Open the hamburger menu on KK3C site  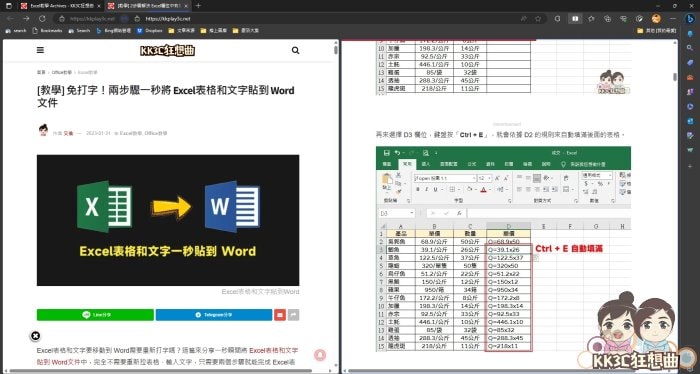click(40, 50)
